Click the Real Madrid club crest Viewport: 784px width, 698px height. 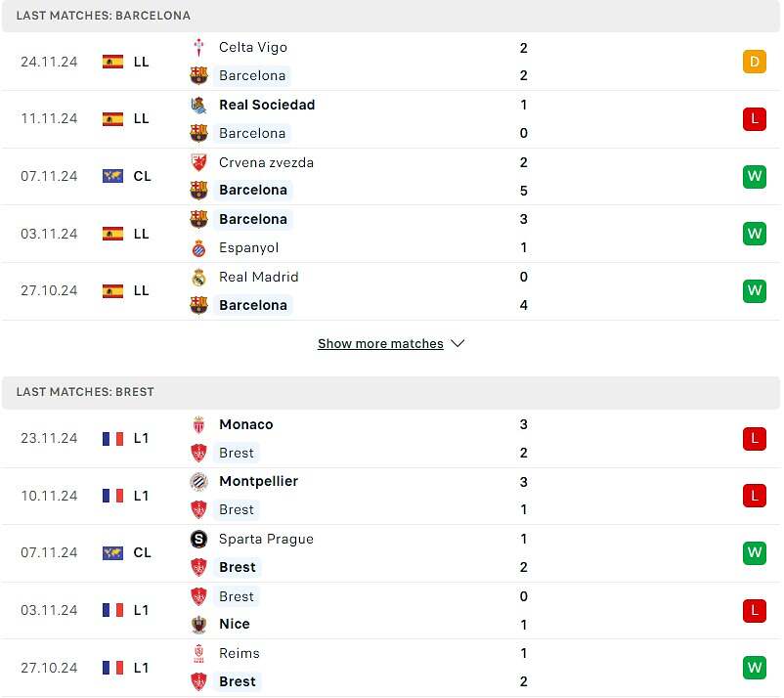tap(198, 277)
